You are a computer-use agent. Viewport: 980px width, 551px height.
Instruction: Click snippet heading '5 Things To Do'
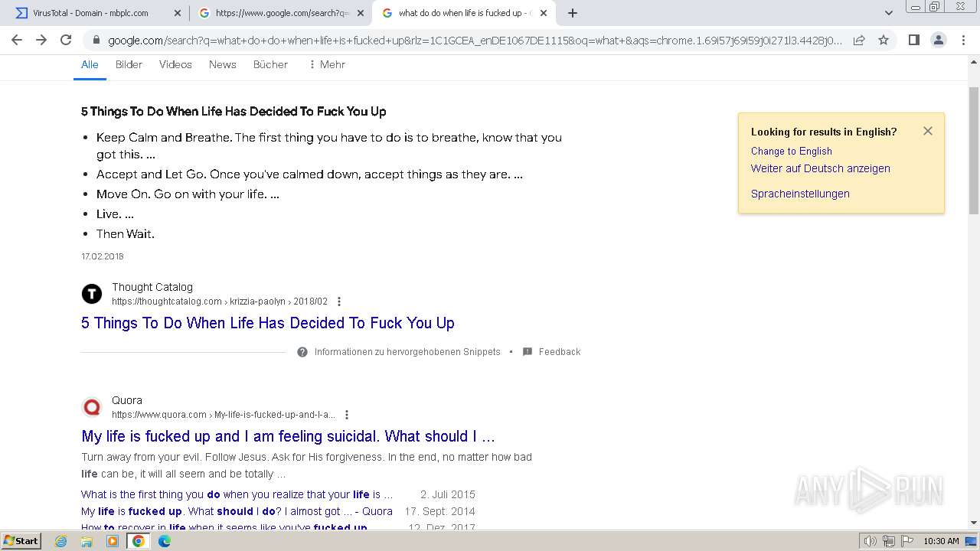[234, 112]
